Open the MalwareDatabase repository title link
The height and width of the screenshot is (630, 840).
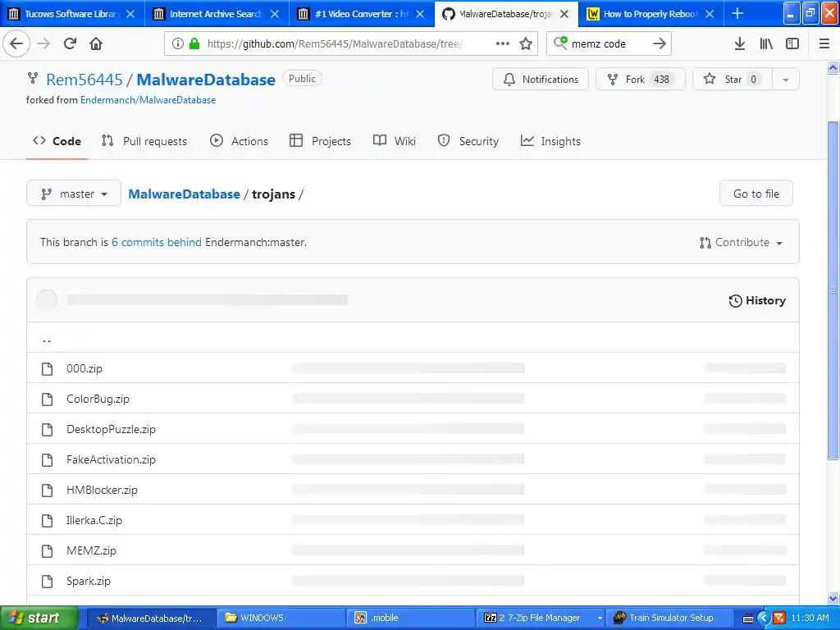click(206, 80)
